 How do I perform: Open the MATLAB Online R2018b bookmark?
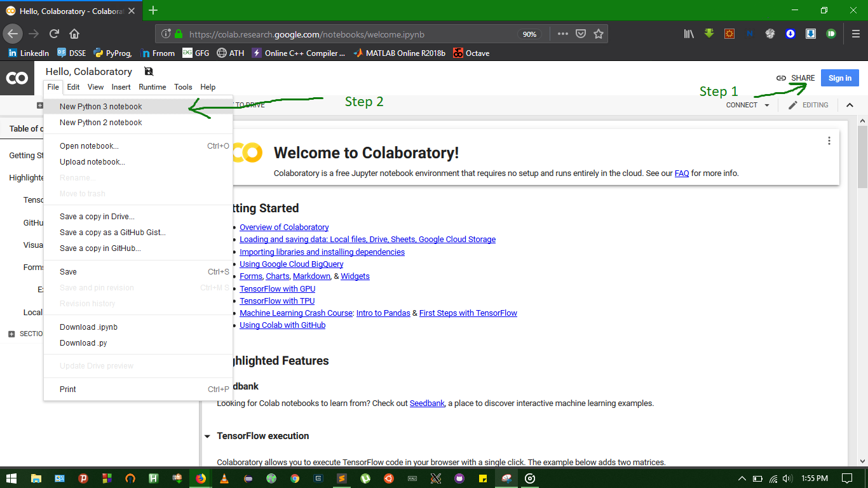[x=399, y=53]
